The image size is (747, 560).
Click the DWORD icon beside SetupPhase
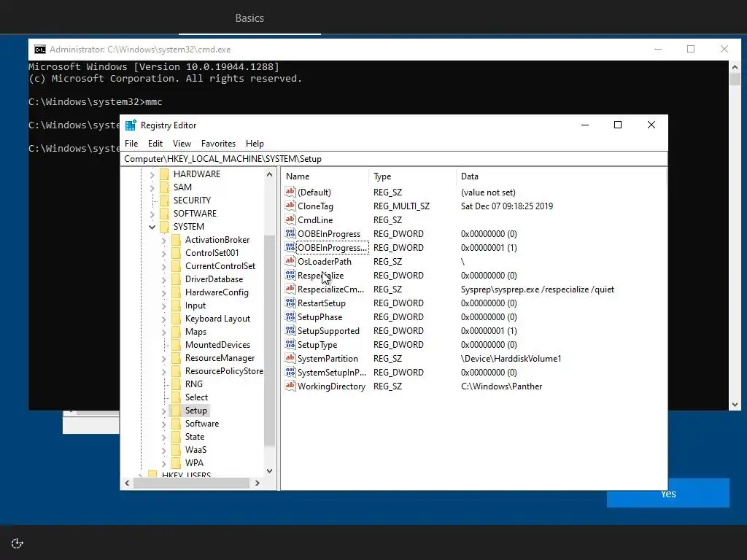(x=290, y=316)
